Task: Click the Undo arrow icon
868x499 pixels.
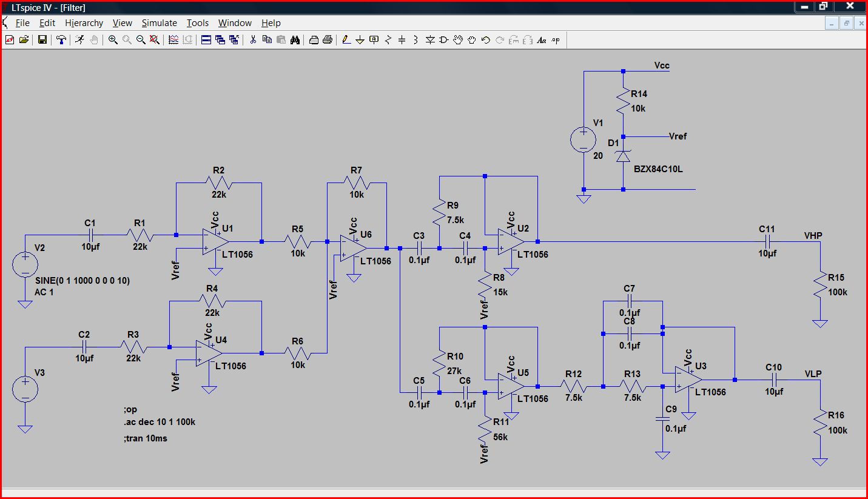Action: pos(485,40)
